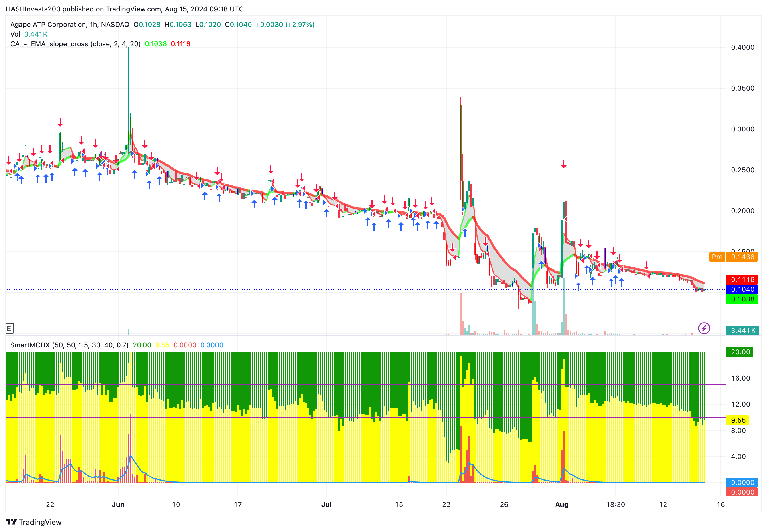Click the E earnings marker icon

(x=9, y=328)
